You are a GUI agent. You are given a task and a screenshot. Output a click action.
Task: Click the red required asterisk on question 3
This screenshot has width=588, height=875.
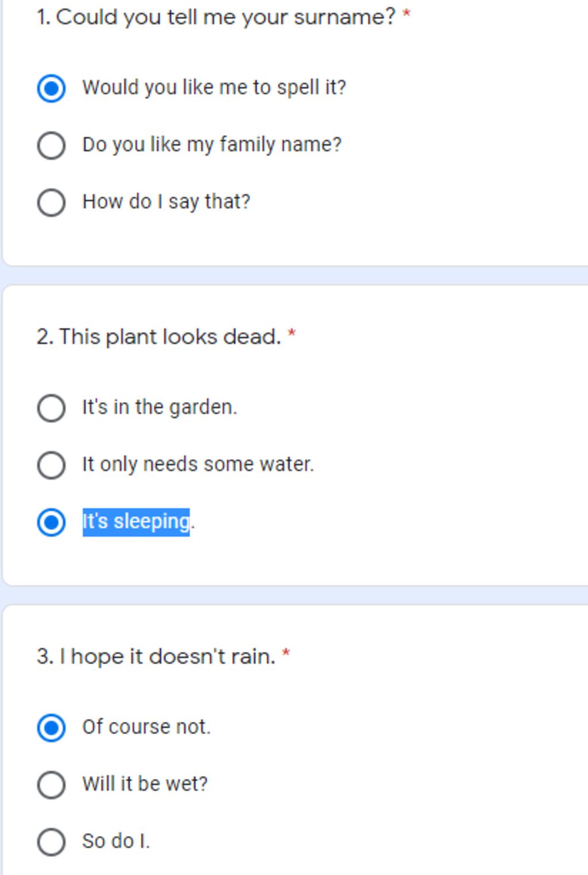[x=286, y=653]
